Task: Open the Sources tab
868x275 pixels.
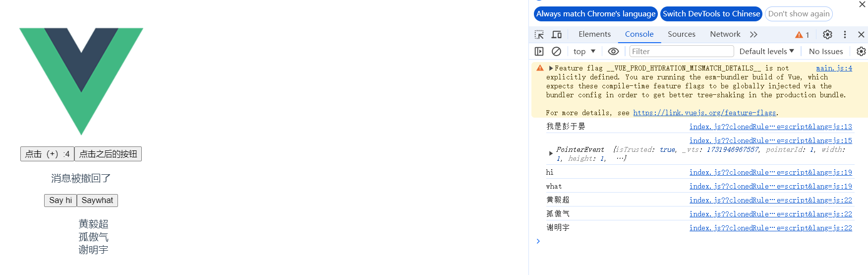Action: 681,34
